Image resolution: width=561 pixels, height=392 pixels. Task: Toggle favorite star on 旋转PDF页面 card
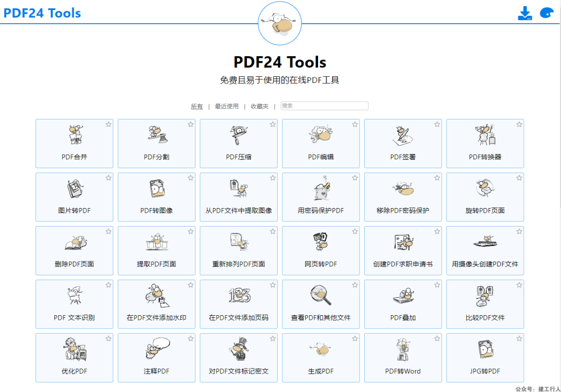click(519, 178)
